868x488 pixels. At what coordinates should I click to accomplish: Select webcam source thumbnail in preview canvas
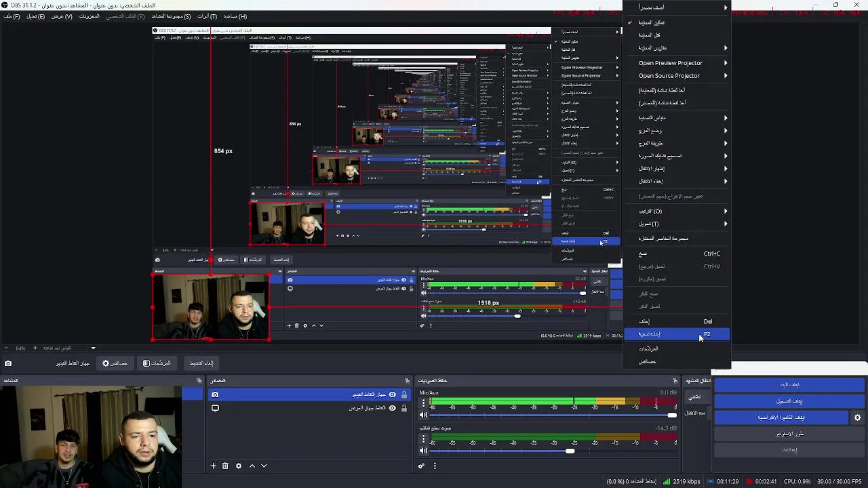pyautogui.click(x=211, y=306)
